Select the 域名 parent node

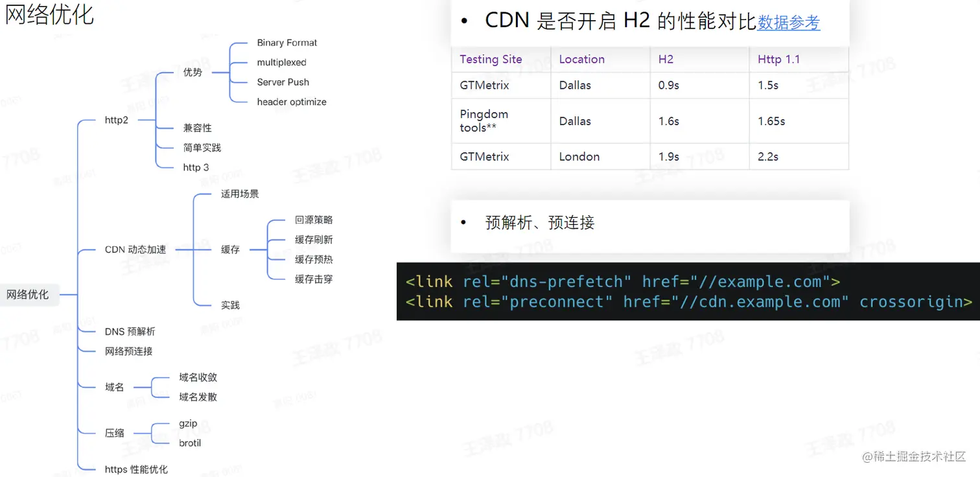pos(114,387)
